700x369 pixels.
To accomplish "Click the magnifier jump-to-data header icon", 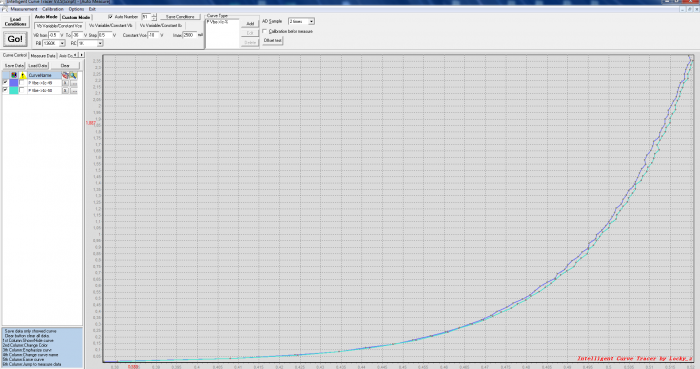I will tap(73, 75).
